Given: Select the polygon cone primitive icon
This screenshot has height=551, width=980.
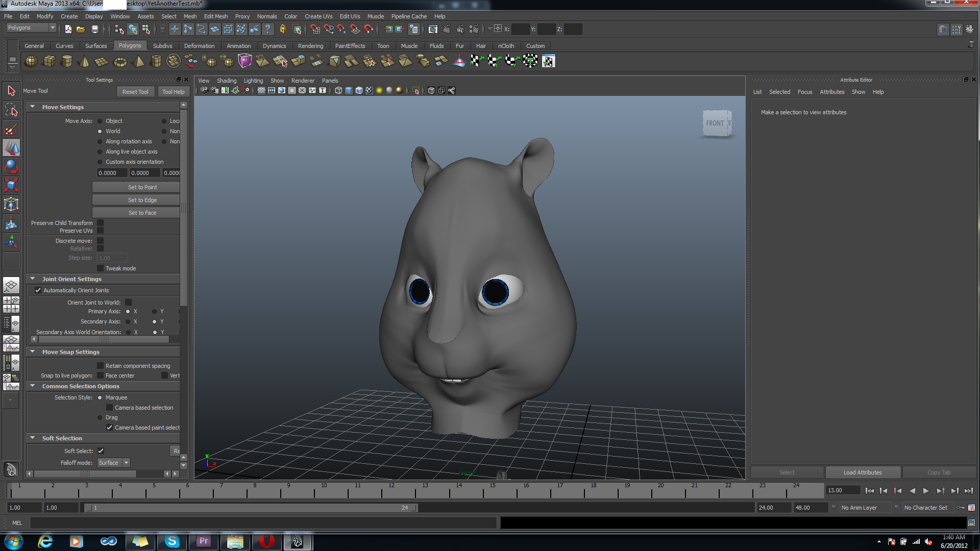Looking at the screenshot, I should tap(84, 62).
